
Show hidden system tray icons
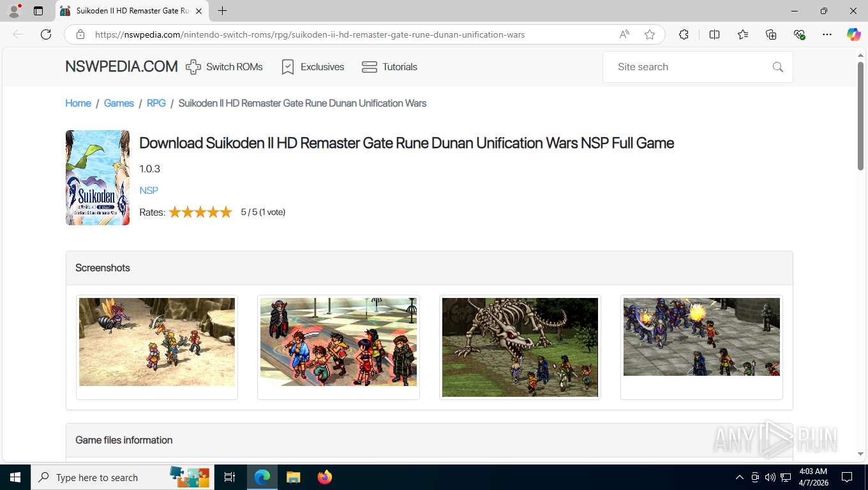[x=740, y=477]
